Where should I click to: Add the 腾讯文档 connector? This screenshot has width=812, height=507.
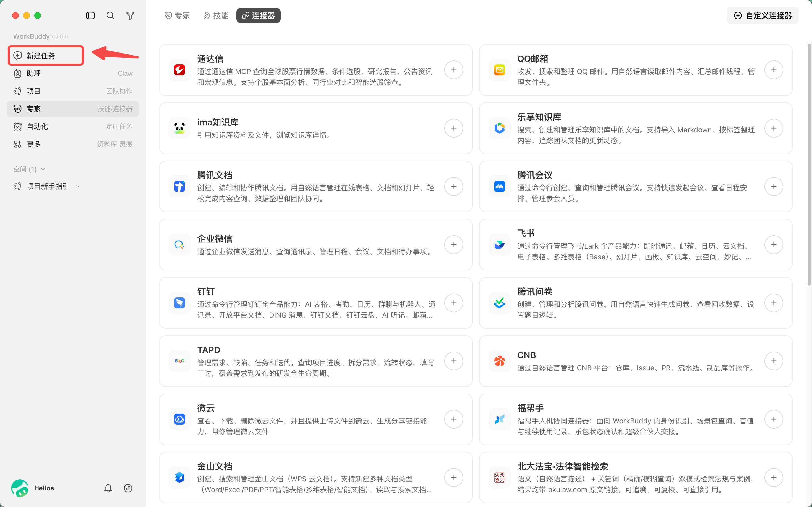click(x=454, y=186)
